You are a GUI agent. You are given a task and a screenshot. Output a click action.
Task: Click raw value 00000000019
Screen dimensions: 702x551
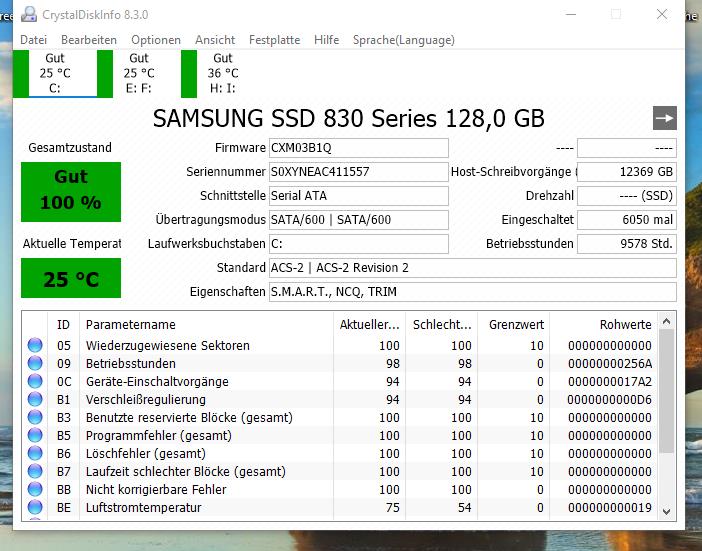pos(610,508)
